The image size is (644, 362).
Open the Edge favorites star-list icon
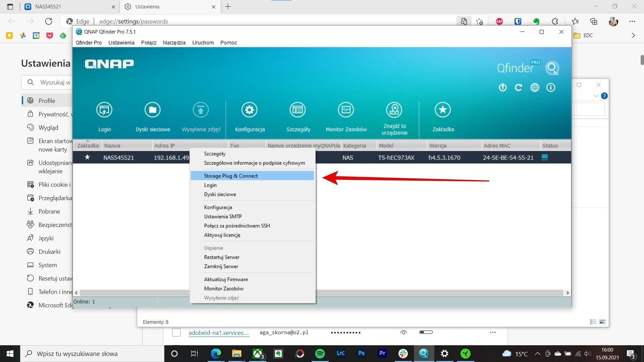575,21
